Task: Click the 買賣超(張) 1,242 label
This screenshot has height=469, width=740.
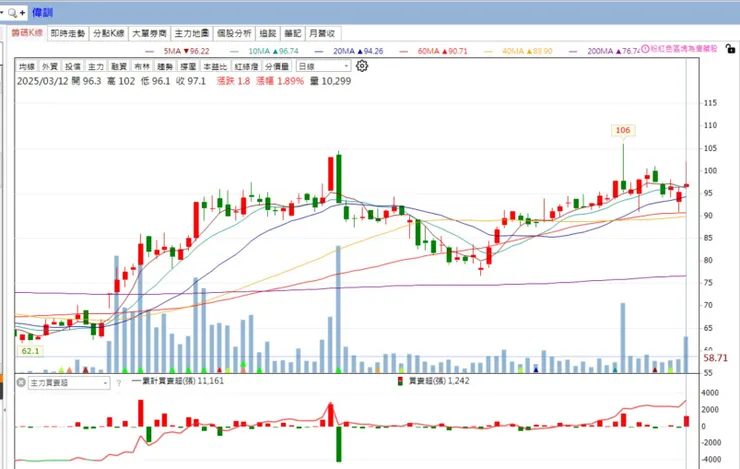Action: point(439,381)
